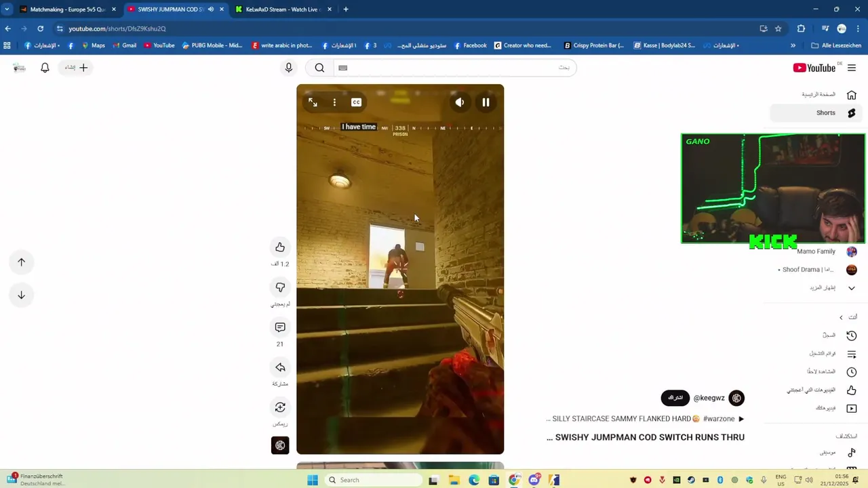
Task: Mute the Short's volume speaker icon
Action: pos(460,102)
